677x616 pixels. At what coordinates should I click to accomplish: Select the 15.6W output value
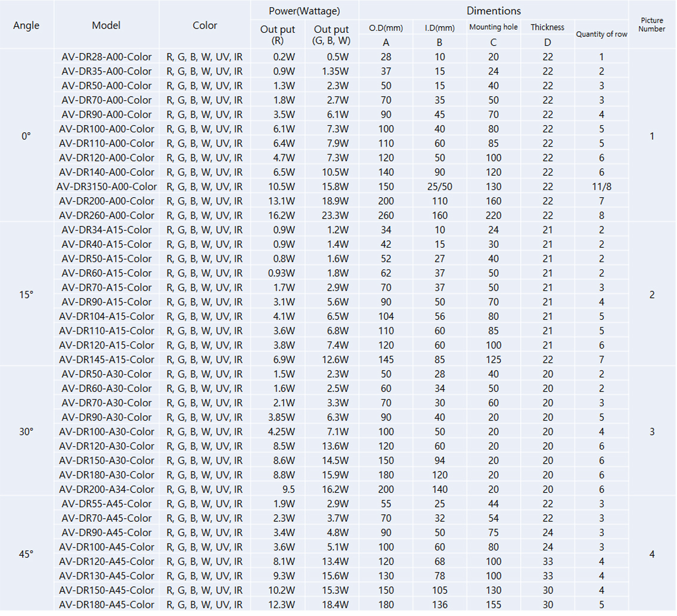point(336,576)
